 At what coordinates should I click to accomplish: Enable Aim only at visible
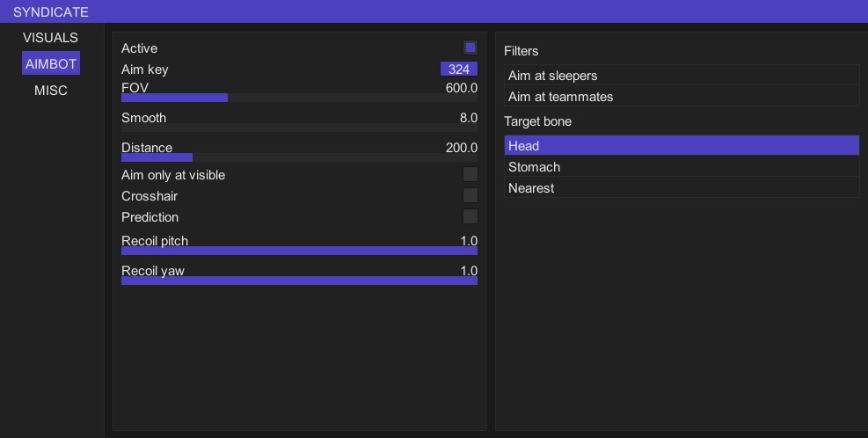click(x=470, y=175)
